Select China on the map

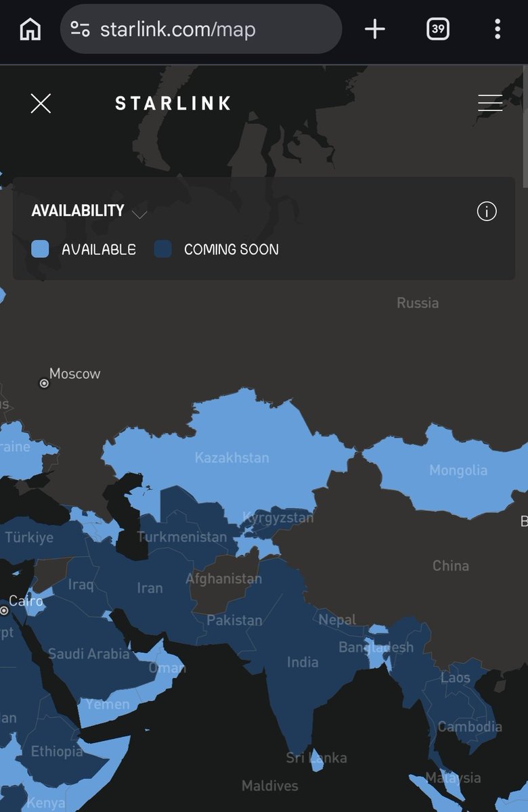tap(451, 566)
